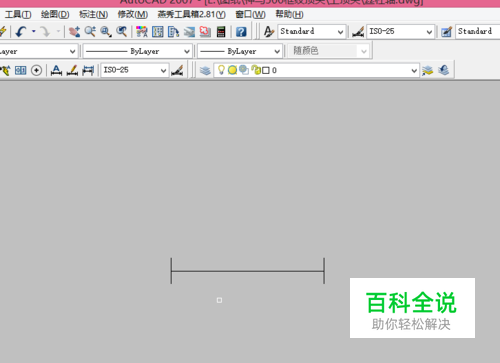This screenshot has height=363, width=500.
Task: Click the Dimension Update icon
Action: tap(88, 70)
